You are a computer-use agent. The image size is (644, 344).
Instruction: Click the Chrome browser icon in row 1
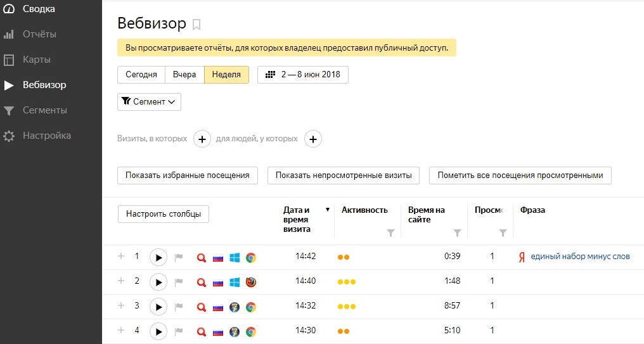point(251,258)
